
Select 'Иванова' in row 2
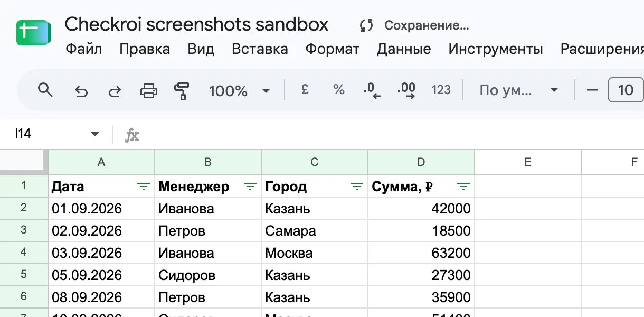208,209
